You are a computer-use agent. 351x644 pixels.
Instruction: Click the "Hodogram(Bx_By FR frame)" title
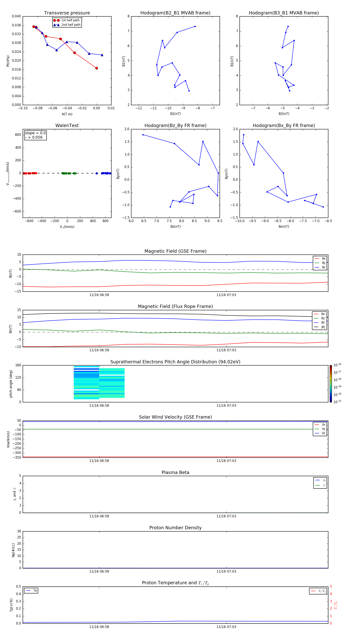tap(284, 125)
